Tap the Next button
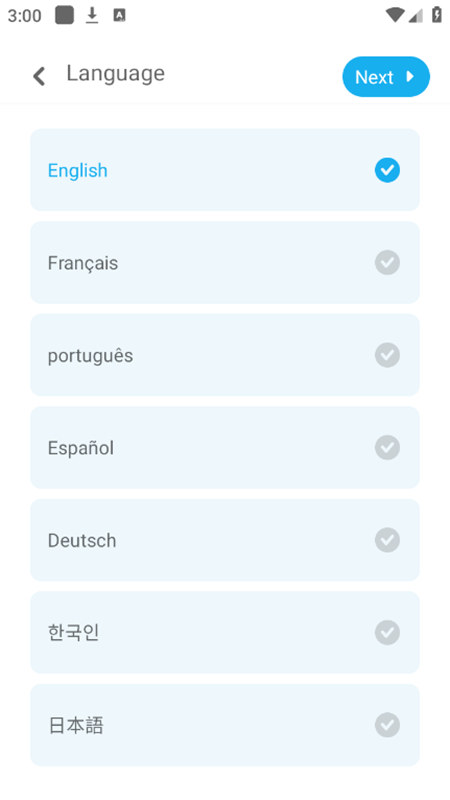This screenshot has width=450, height=800. pyautogui.click(x=386, y=77)
